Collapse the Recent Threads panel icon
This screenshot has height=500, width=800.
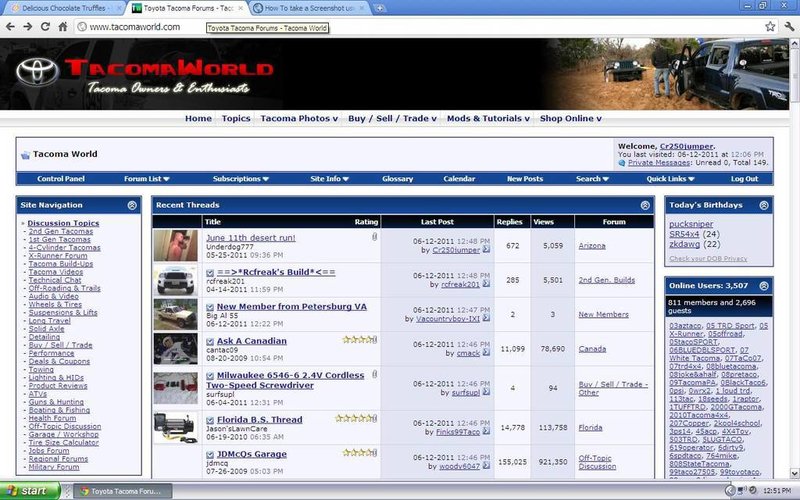(x=645, y=205)
